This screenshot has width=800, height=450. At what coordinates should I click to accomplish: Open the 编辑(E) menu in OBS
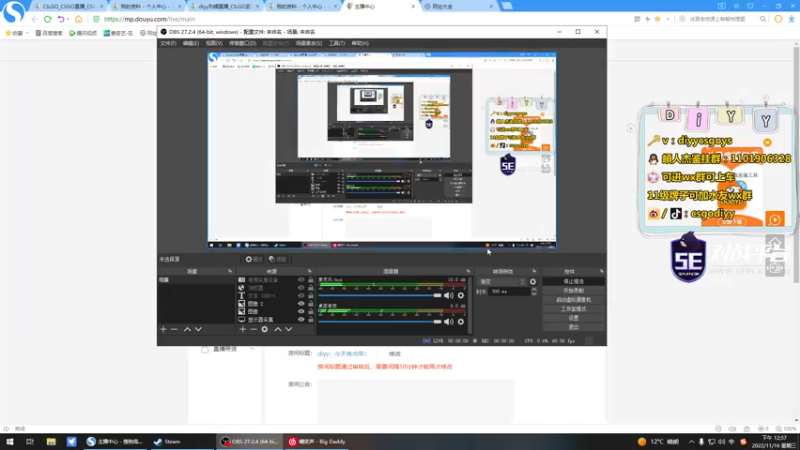[191, 43]
